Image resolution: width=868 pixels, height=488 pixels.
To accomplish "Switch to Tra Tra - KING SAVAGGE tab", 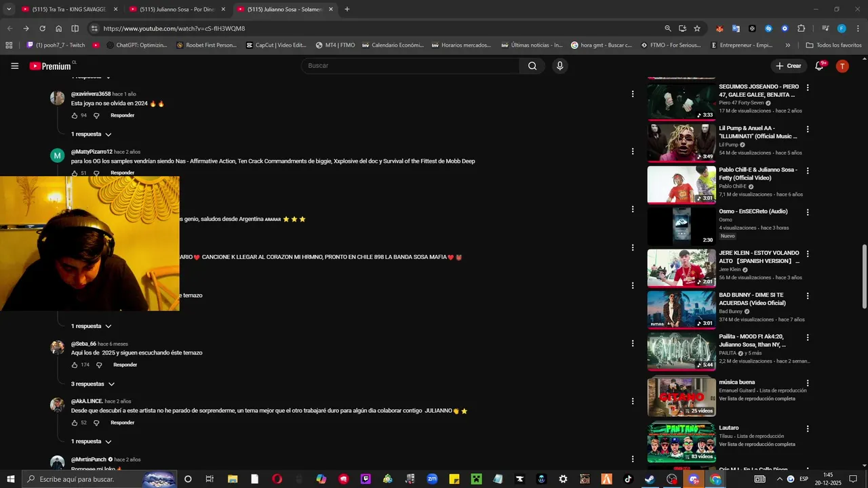I will [68, 9].
